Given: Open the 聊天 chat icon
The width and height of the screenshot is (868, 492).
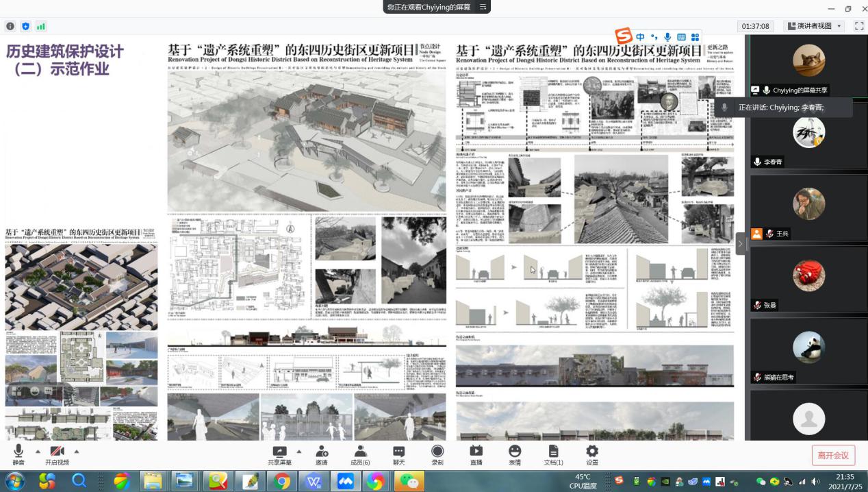Looking at the screenshot, I should pyautogui.click(x=399, y=452).
